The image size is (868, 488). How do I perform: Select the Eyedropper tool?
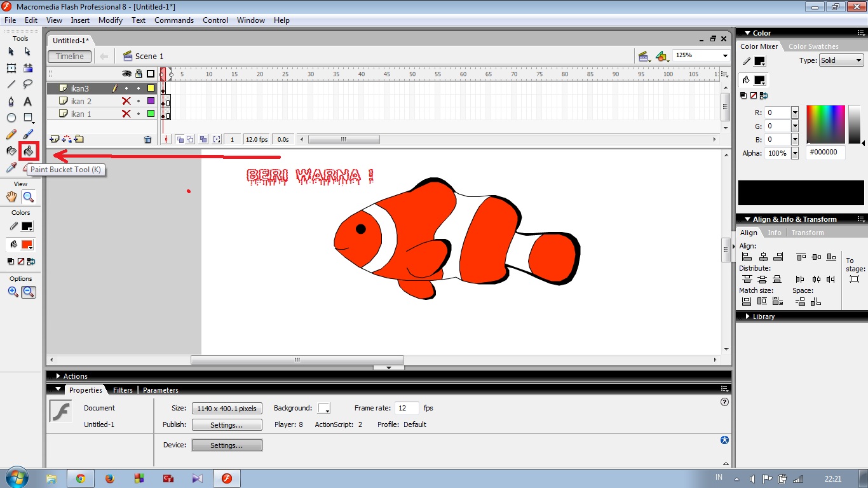point(11,168)
